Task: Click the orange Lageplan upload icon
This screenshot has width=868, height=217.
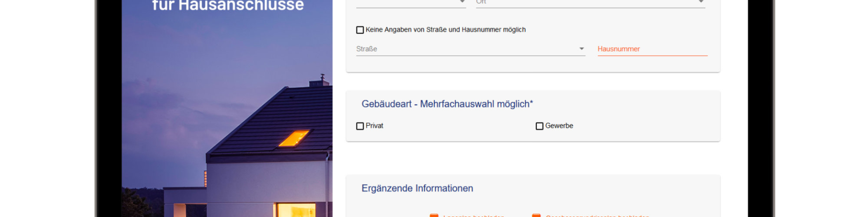Action: [x=434, y=215]
